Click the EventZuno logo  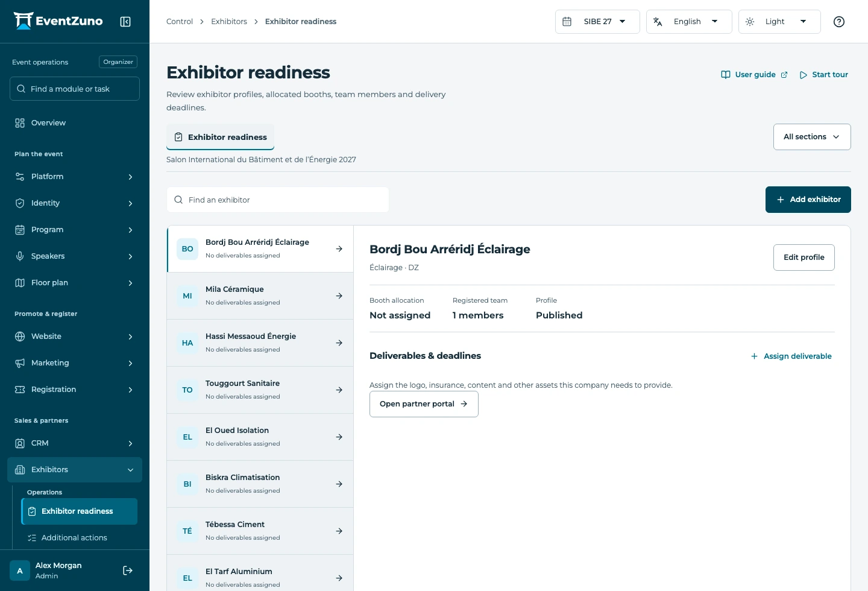click(58, 21)
